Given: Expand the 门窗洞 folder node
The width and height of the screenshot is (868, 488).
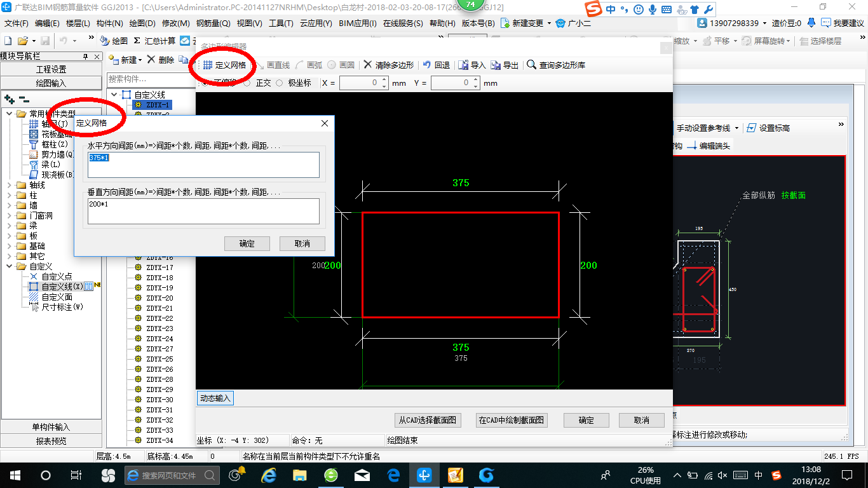Looking at the screenshot, I should coord(10,215).
